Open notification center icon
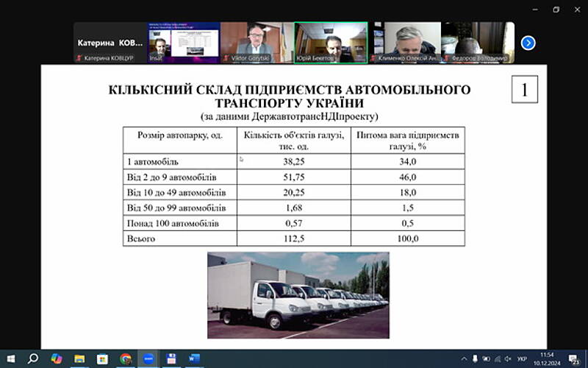588x368 pixels. (x=574, y=359)
